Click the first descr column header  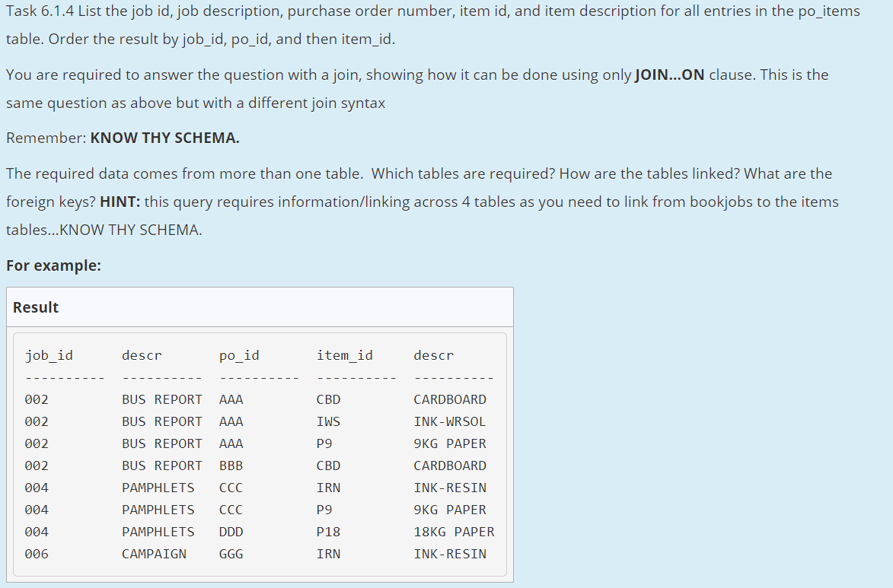(x=141, y=354)
